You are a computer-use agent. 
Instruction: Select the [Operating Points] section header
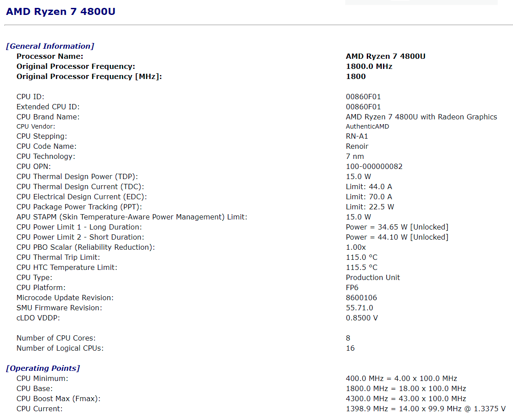click(43, 368)
